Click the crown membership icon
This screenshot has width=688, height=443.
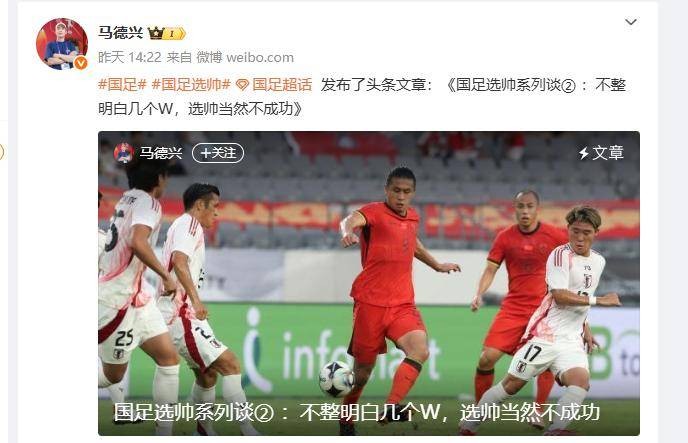155,33
